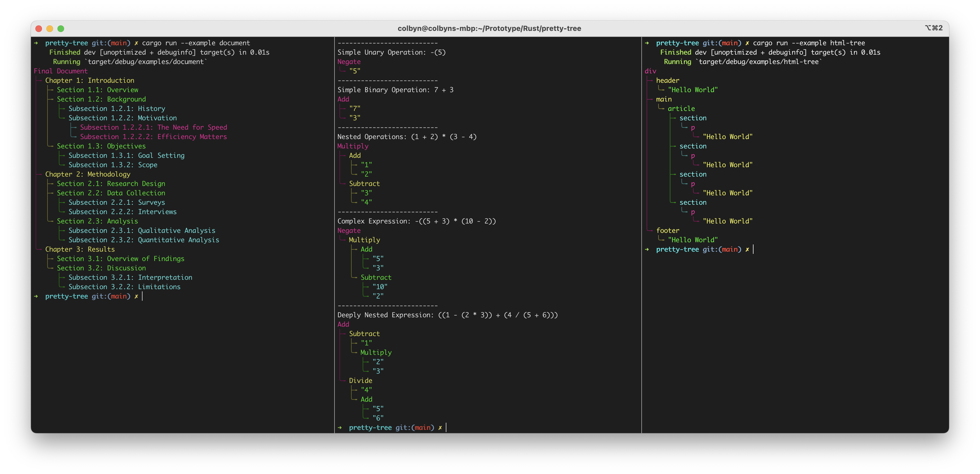Click the middle pane's bottom prompt arrow

tap(340, 428)
